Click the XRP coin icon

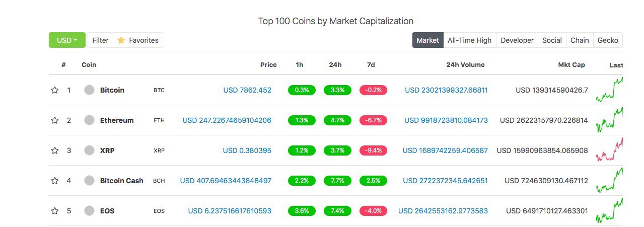[89, 150]
